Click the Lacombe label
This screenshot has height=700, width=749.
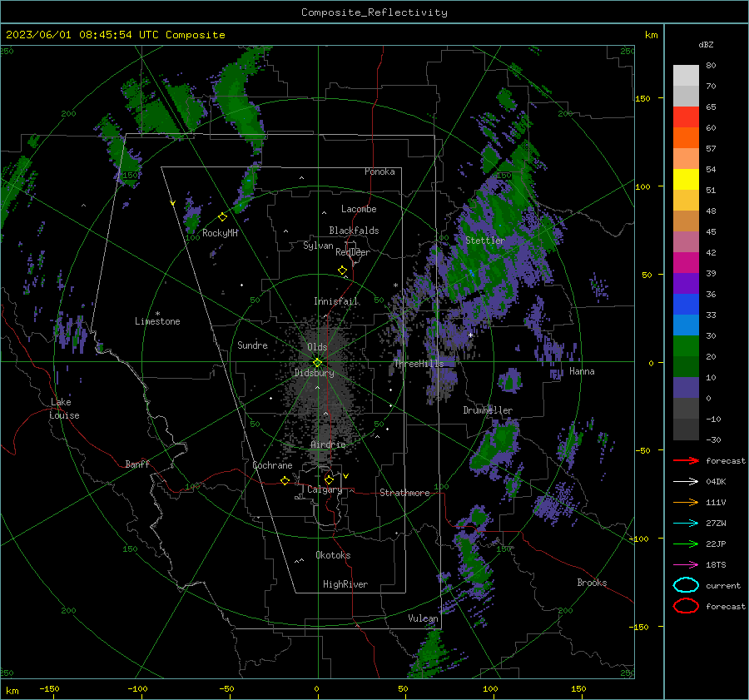pos(359,209)
